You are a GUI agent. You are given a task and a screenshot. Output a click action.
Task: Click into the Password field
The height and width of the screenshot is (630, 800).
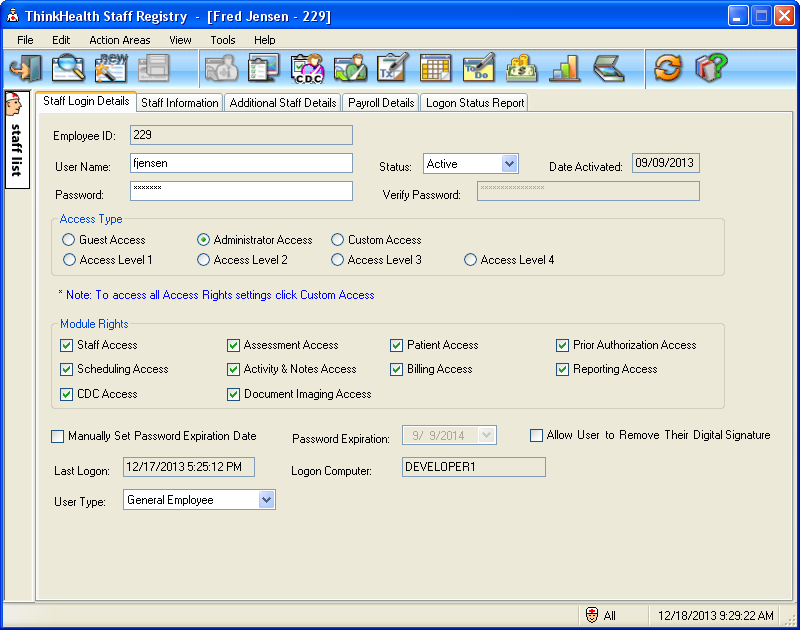[241, 191]
